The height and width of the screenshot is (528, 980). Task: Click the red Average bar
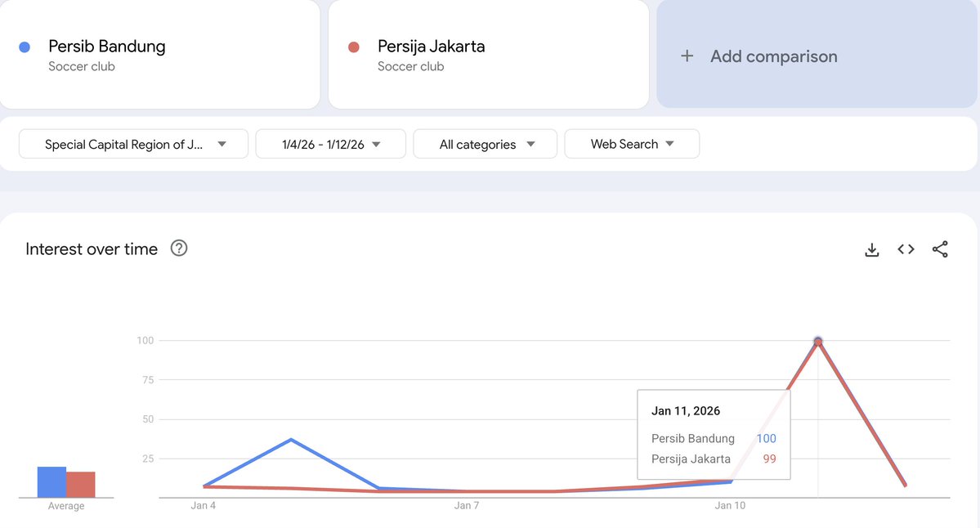(x=81, y=485)
